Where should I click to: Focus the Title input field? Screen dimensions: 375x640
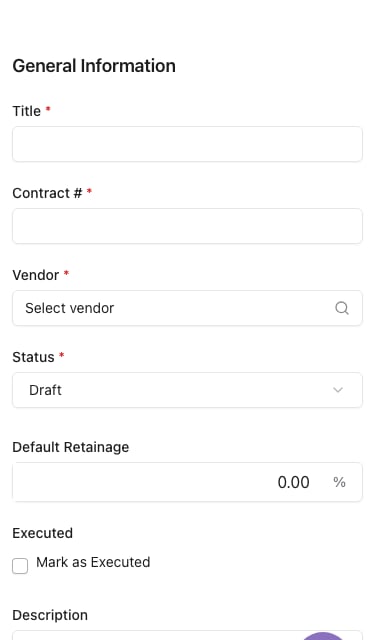(x=187, y=144)
